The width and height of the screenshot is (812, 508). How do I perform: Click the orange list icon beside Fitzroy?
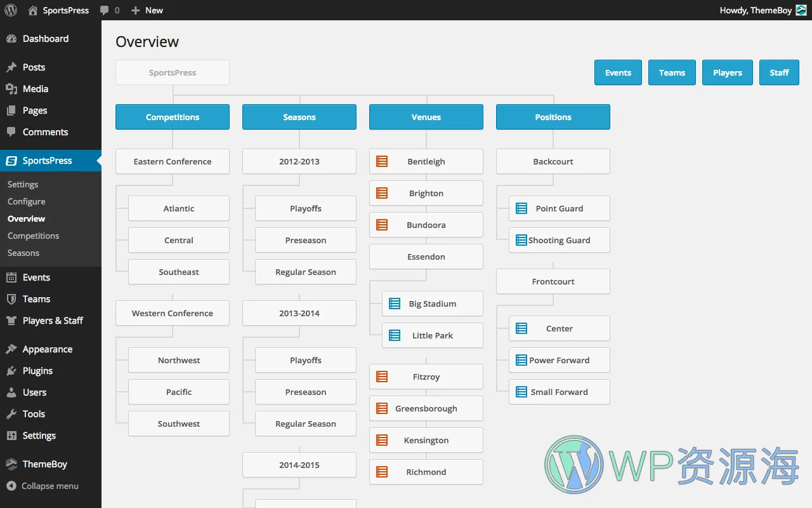pyautogui.click(x=382, y=377)
